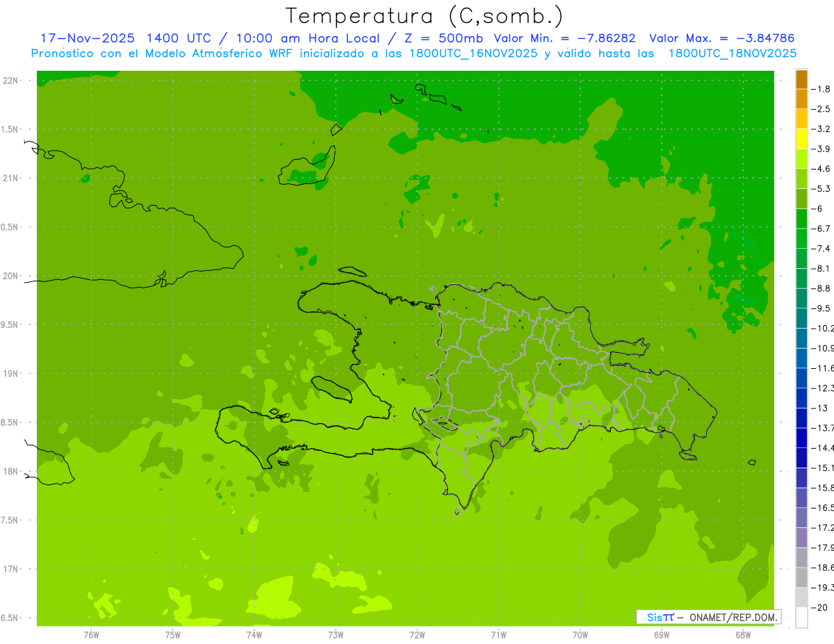The width and height of the screenshot is (834, 644).
Task: Click the -3.9 colorbar value
Action: tap(821, 149)
